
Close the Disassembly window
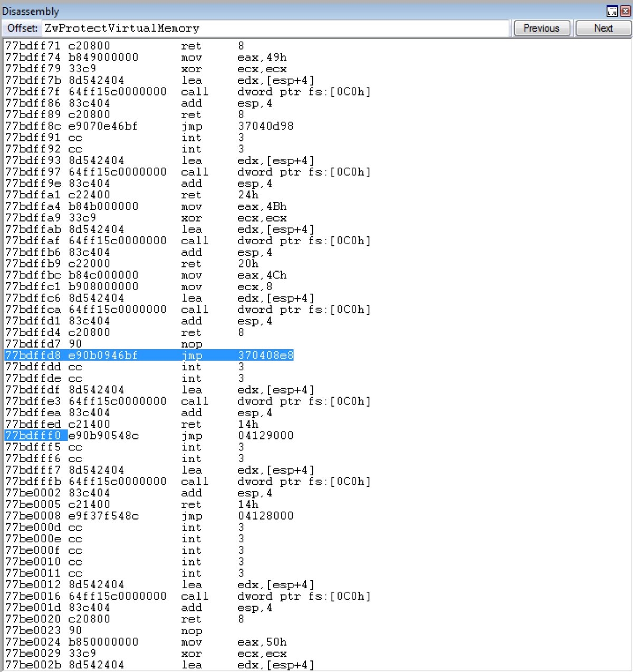pyautogui.click(x=625, y=11)
